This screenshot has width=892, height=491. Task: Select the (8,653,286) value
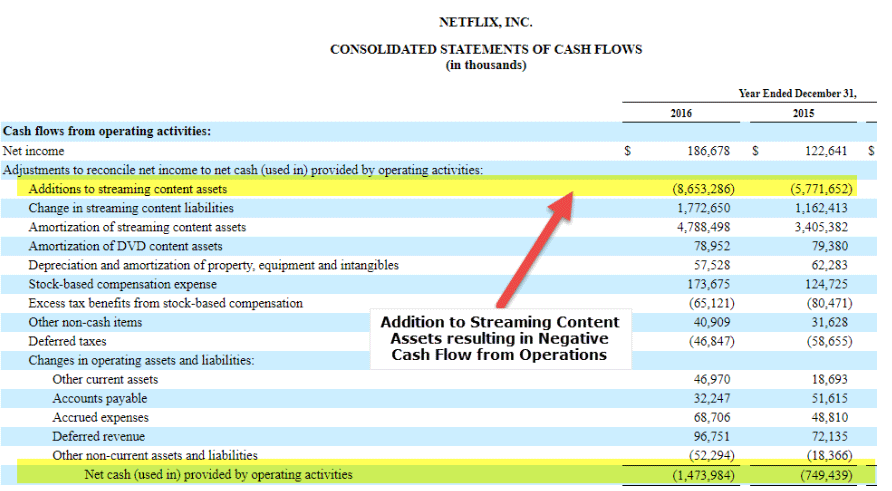pyautogui.click(x=703, y=189)
